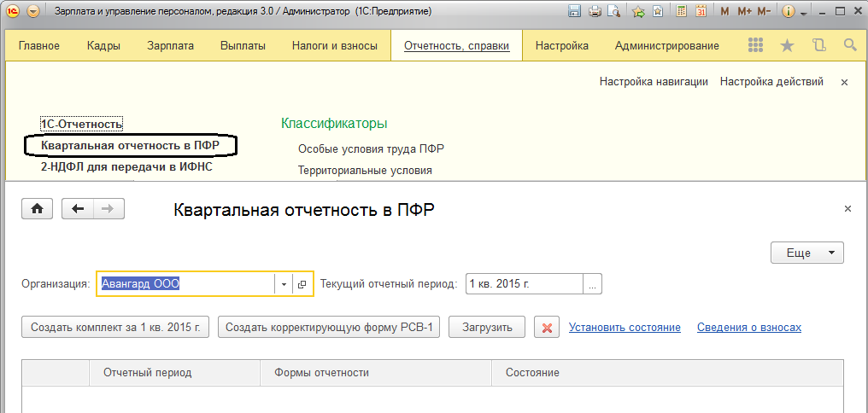Open the Зарплата section
Screen dimensions: 868x413
pyautogui.click(x=171, y=46)
